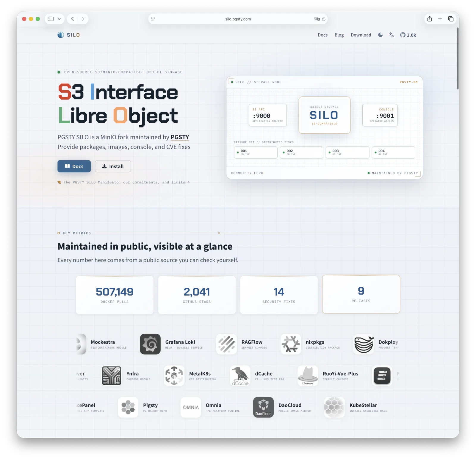
Task: Click the 2,041 GitHub Stars card
Action: 197,295
